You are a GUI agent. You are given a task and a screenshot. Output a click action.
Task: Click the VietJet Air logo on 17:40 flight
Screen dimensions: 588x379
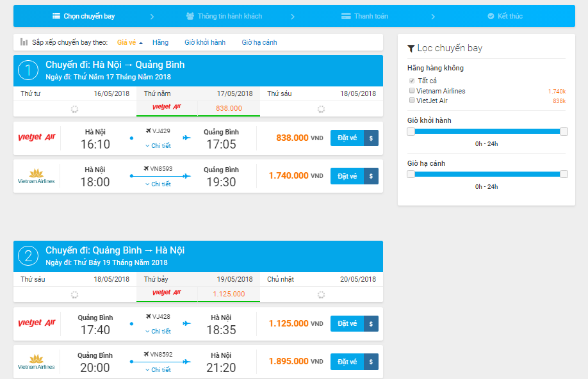37,323
